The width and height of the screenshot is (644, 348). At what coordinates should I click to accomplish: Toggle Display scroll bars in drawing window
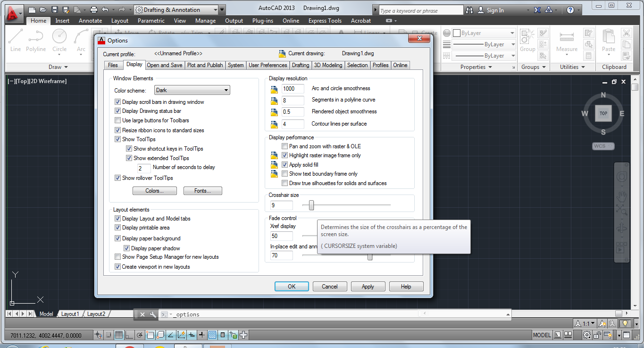click(118, 102)
